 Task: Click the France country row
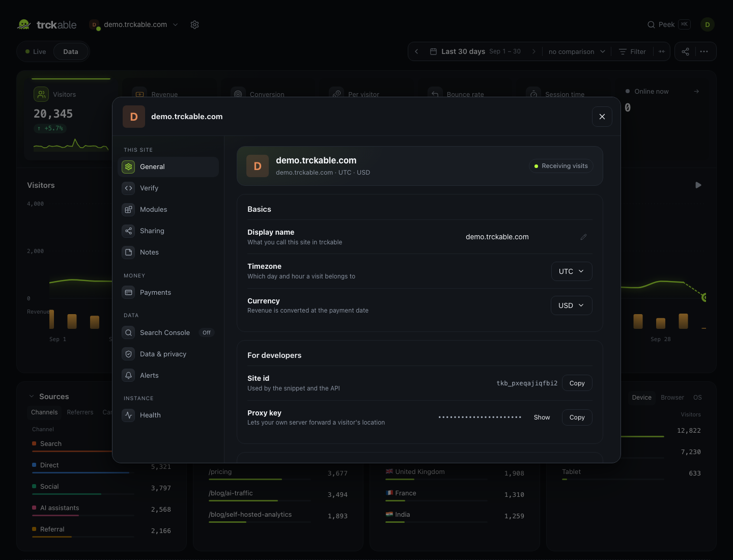tap(455, 494)
